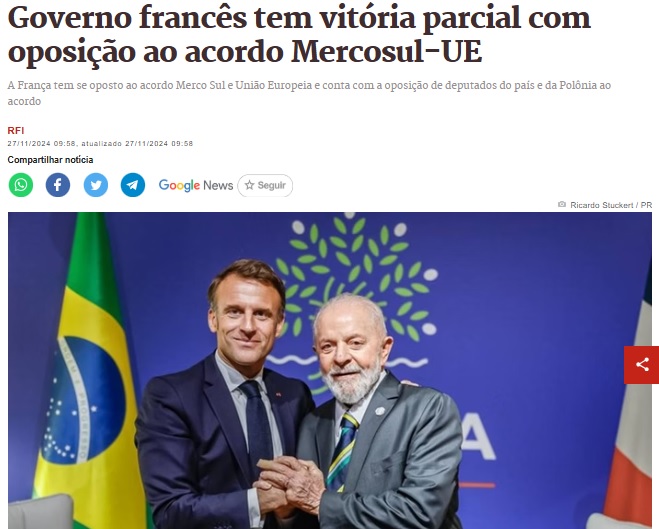Open the main article photo

(x=330, y=371)
